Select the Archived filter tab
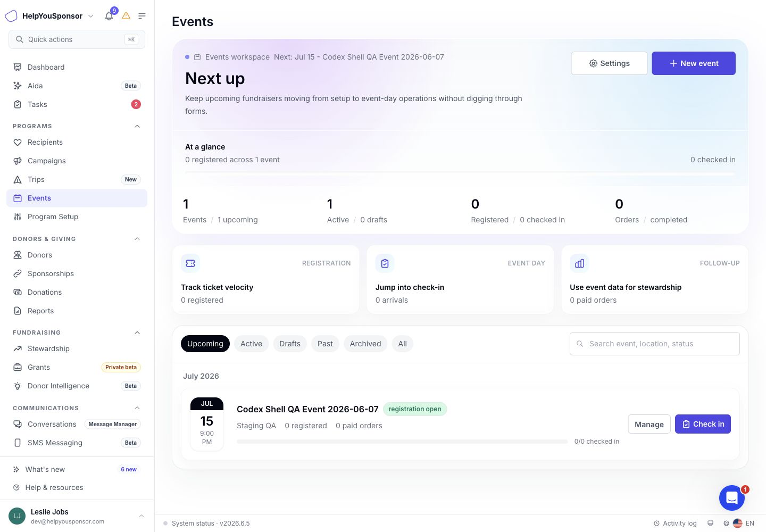 point(365,344)
